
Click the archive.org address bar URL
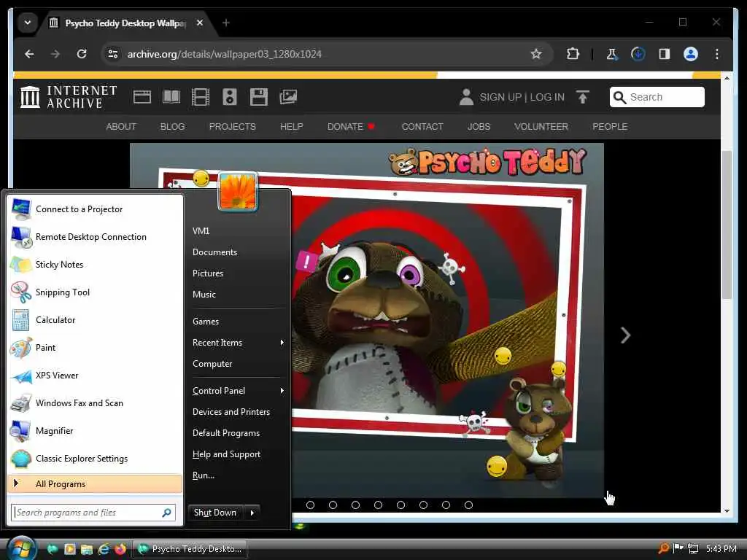tap(225, 54)
